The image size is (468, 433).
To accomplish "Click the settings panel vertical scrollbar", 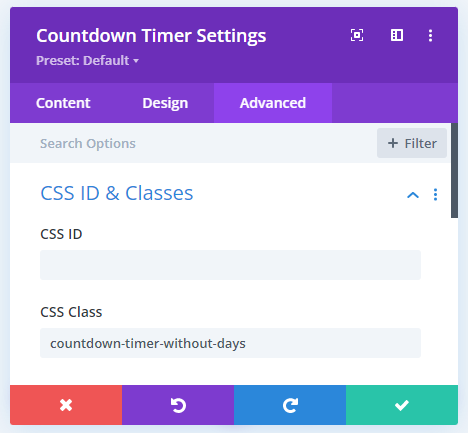I will coord(454,170).
